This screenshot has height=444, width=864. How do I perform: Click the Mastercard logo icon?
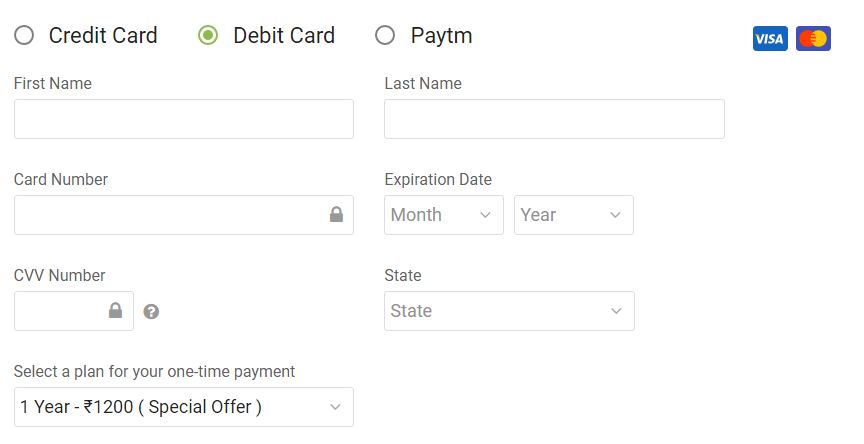[813, 39]
